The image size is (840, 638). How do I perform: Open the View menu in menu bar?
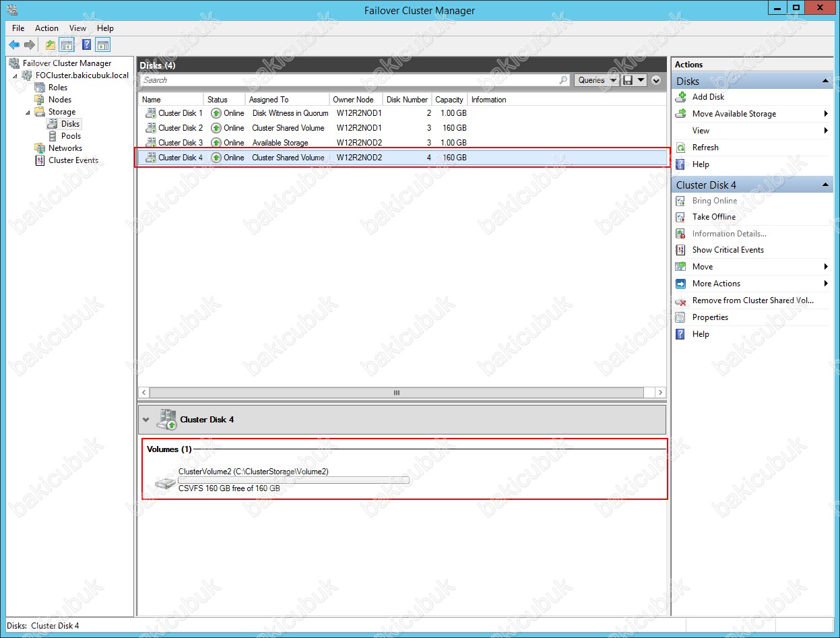(x=77, y=28)
